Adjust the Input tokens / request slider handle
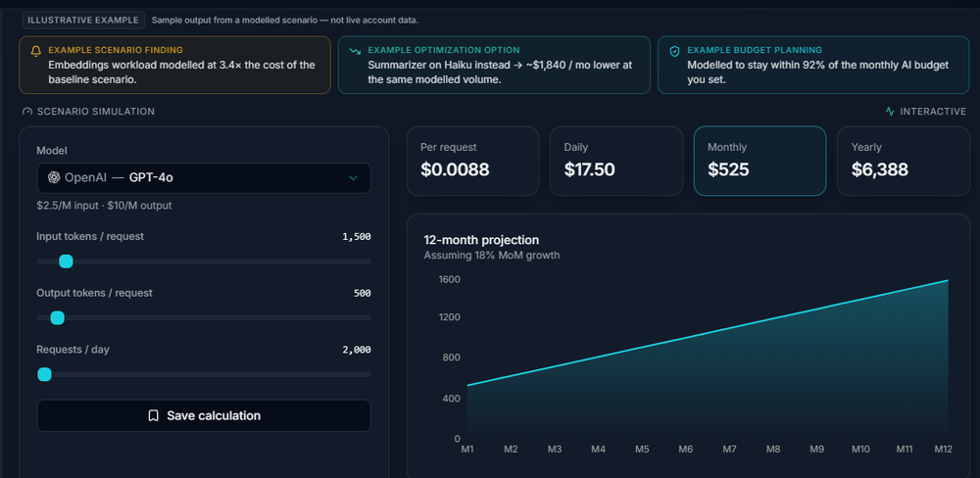 66,262
